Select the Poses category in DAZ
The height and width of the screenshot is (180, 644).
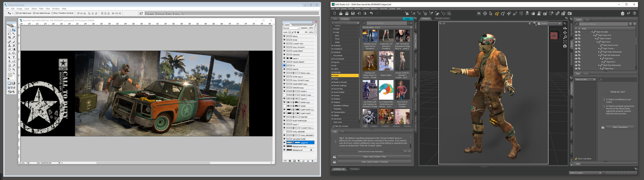tap(345, 76)
